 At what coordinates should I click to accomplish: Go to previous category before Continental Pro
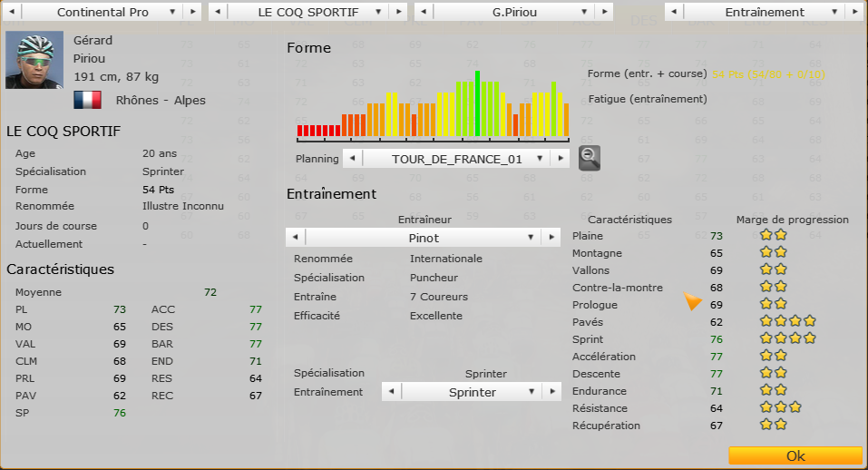click(x=12, y=12)
